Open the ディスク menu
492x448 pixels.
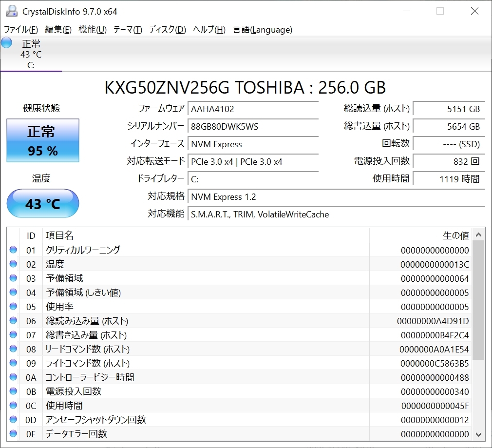coord(167,30)
